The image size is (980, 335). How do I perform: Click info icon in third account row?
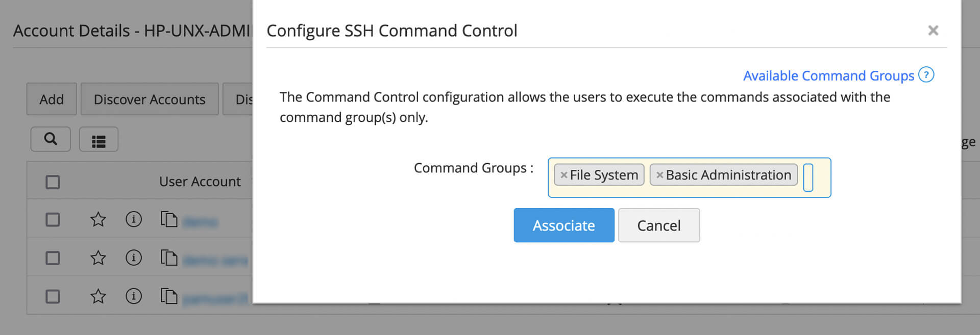[x=134, y=296]
